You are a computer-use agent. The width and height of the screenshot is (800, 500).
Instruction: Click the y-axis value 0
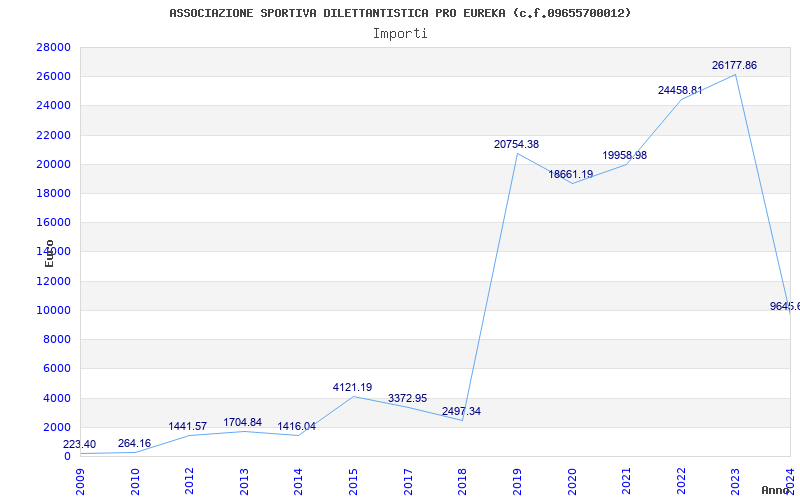[67, 456]
